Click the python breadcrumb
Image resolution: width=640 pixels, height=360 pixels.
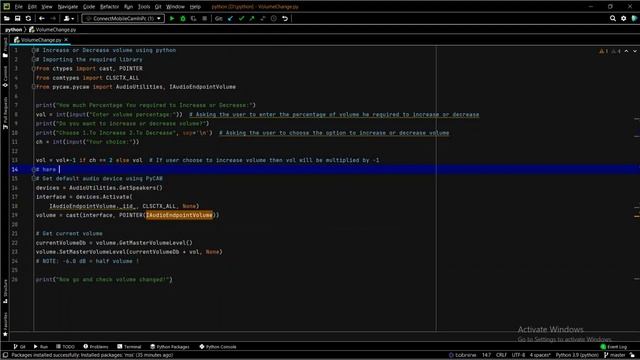(13, 29)
